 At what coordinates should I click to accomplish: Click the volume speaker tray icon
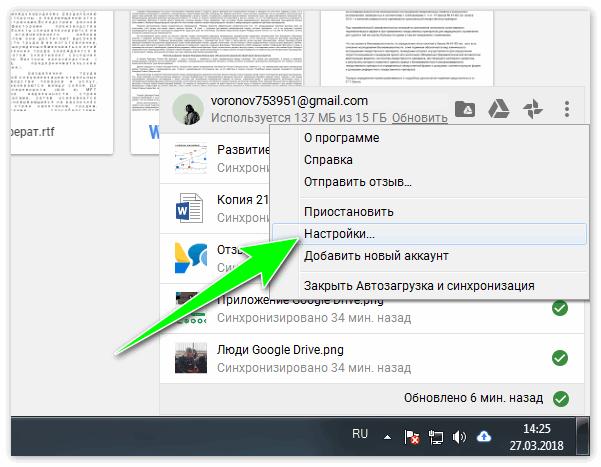pos(459,437)
